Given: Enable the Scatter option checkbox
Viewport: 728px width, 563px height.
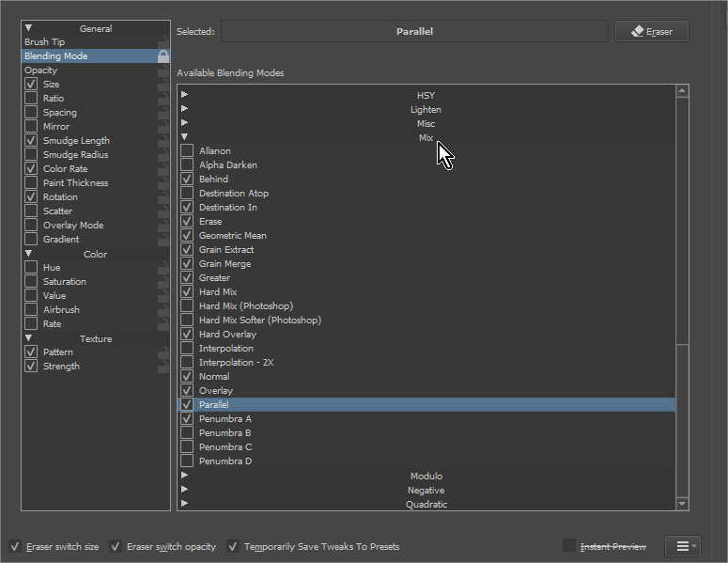Looking at the screenshot, I should (31, 211).
